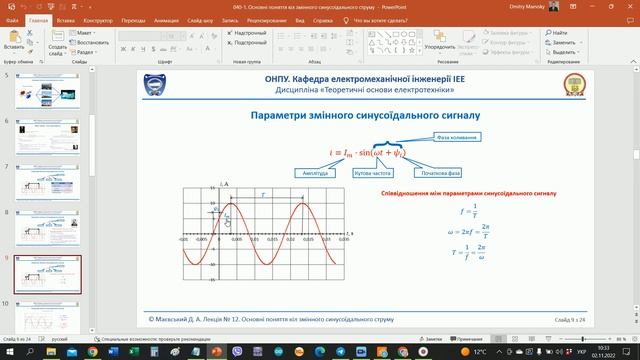
Task: Click the Найти (Find) button
Action: 556,33
